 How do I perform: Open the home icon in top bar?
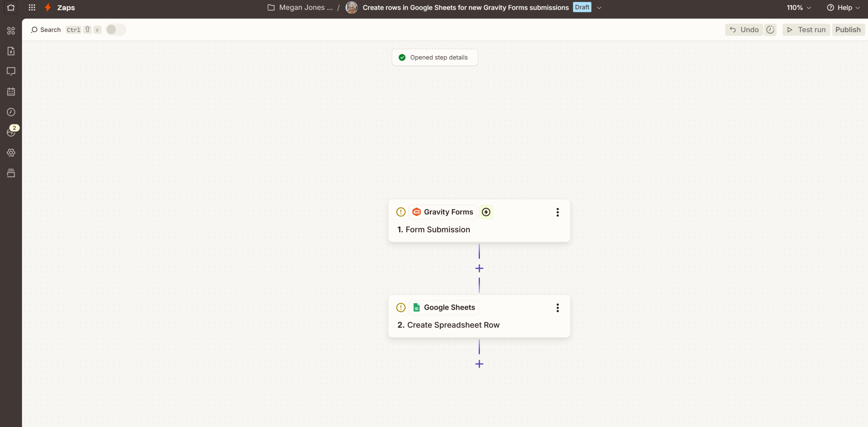[11, 7]
